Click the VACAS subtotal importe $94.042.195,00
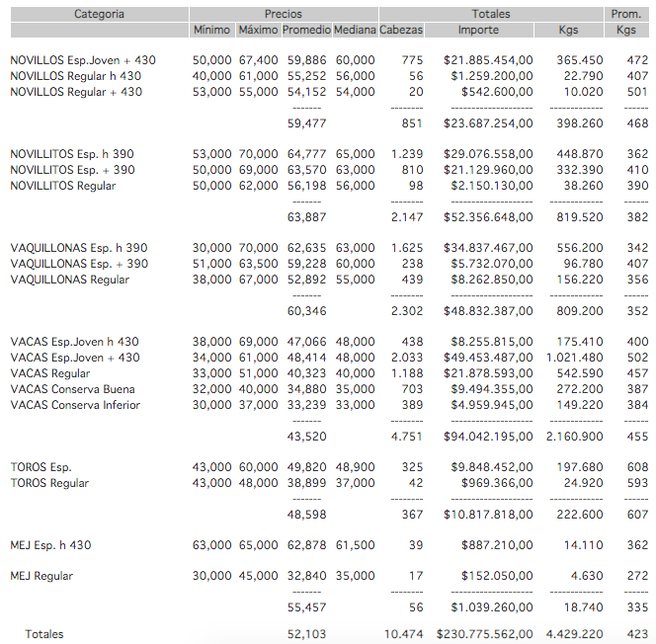656x644 pixels. (488, 436)
